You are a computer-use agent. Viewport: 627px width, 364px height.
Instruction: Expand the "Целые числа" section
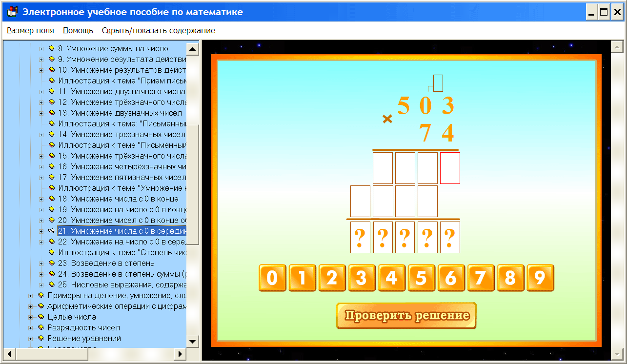coord(30,317)
